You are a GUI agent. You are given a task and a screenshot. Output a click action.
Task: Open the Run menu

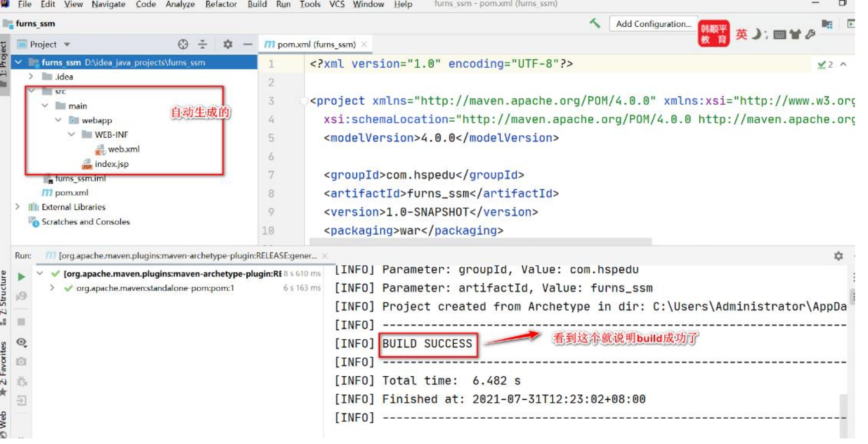click(283, 4)
